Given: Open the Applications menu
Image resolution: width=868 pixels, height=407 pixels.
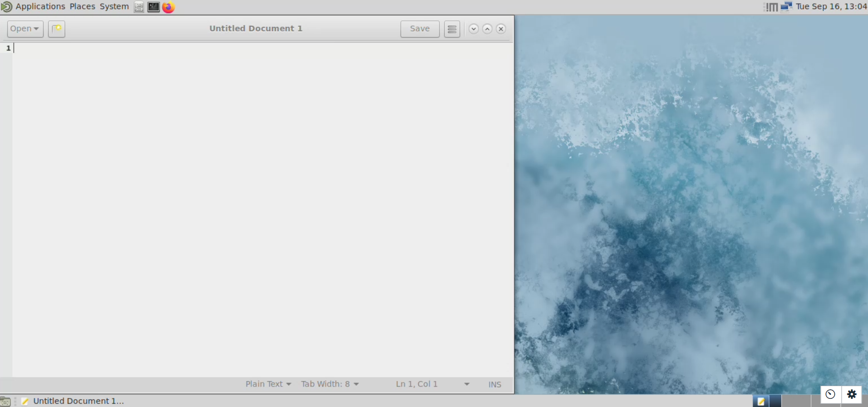Looking at the screenshot, I should pyautogui.click(x=40, y=7).
